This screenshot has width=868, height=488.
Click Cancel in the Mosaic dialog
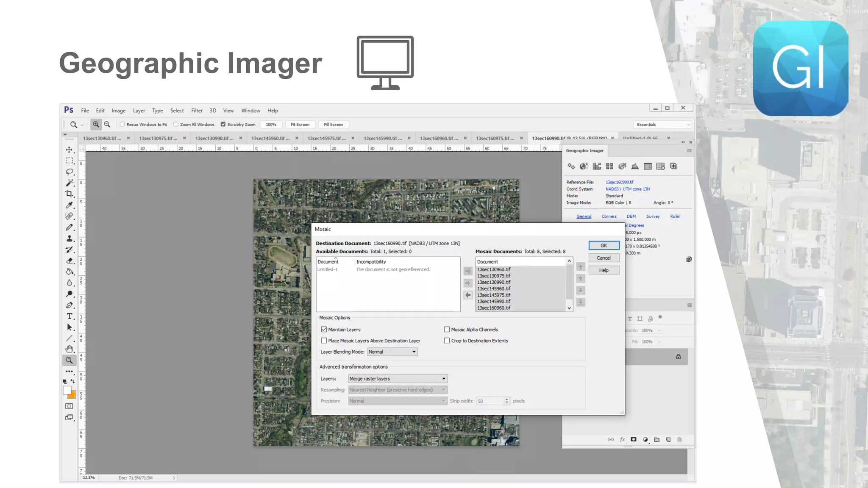[604, 258]
